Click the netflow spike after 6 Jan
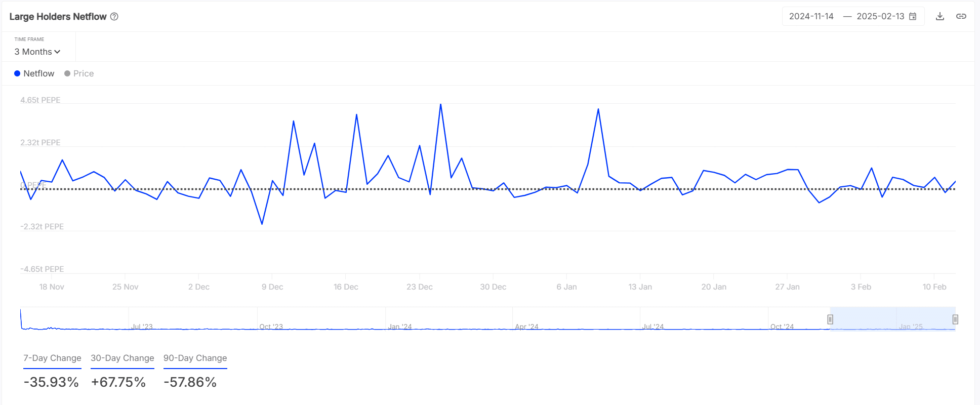This screenshot has width=980, height=405. pos(598,109)
